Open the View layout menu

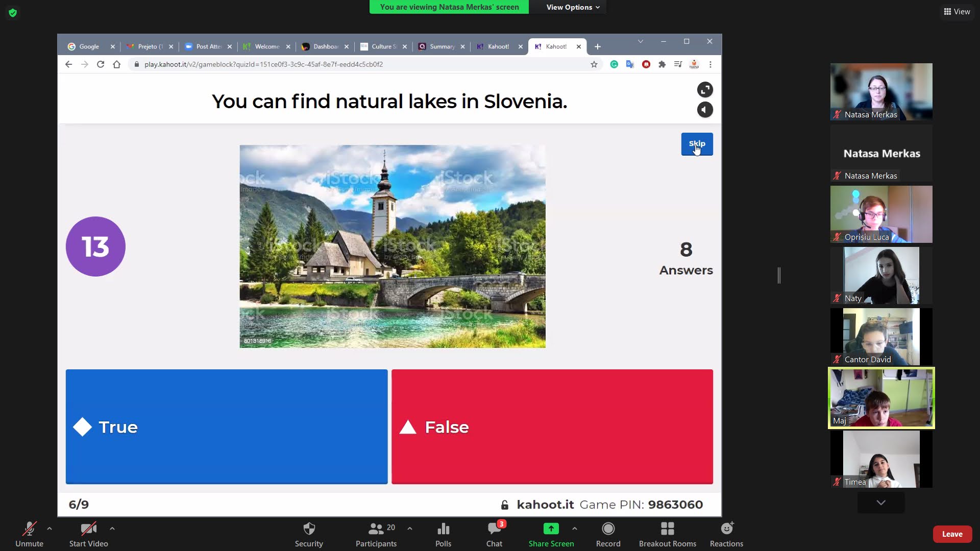click(957, 12)
